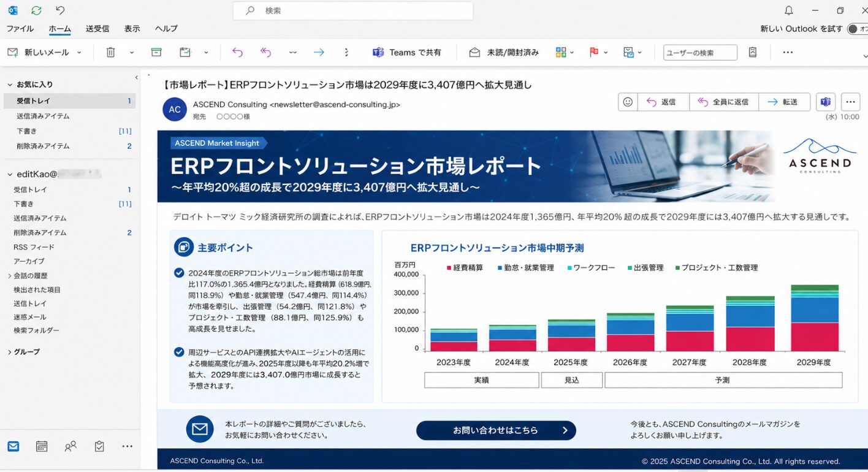The width and height of the screenshot is (868, 472).
Task: Collapse the folder pane with arrow
Action: click(x=136, y=77)
